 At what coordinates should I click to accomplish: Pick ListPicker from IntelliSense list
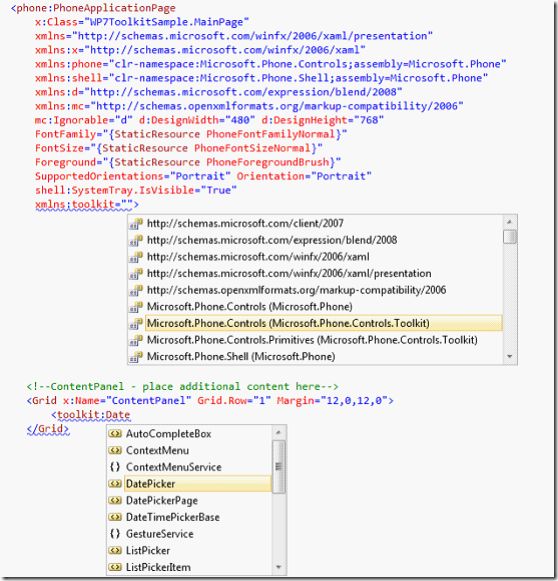point(148,550)
